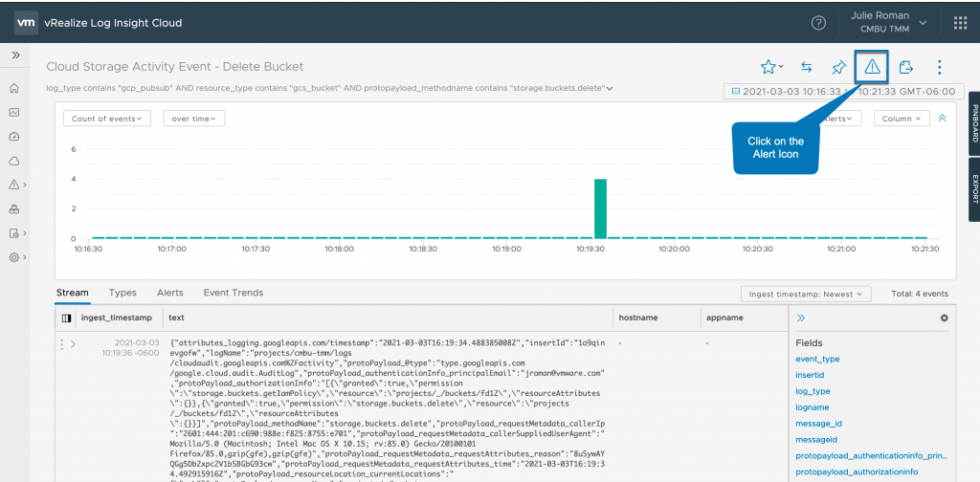Expand the left navigation sidebar
980x482 pixels.
15,55
